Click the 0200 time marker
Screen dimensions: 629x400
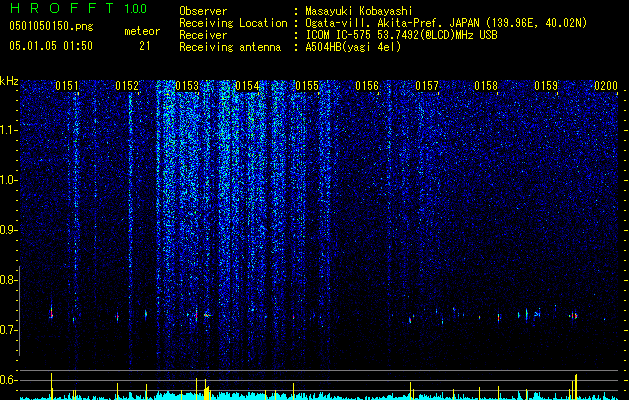606,86
